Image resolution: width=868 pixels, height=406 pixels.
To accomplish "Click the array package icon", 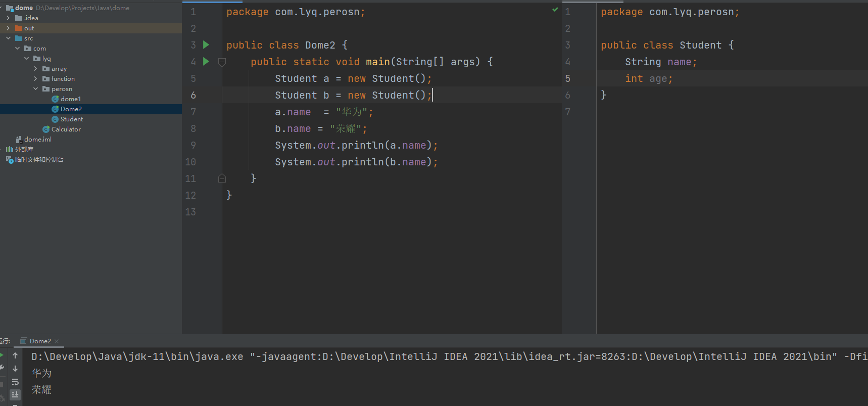I will (46, 69).
